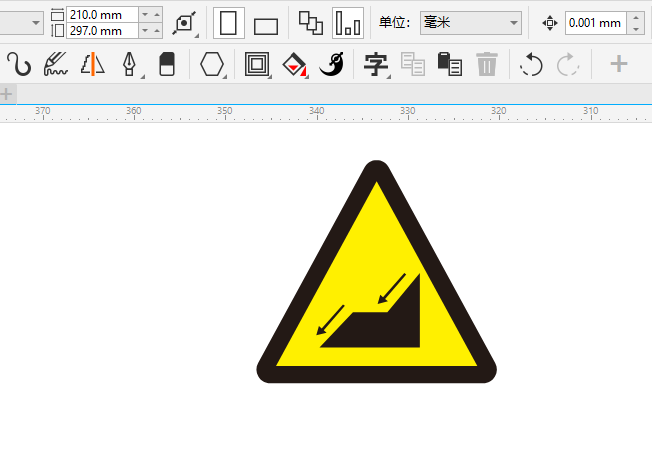652x464 pixels.
Task: Decrease the page height stepper
Action: point(145,31)
